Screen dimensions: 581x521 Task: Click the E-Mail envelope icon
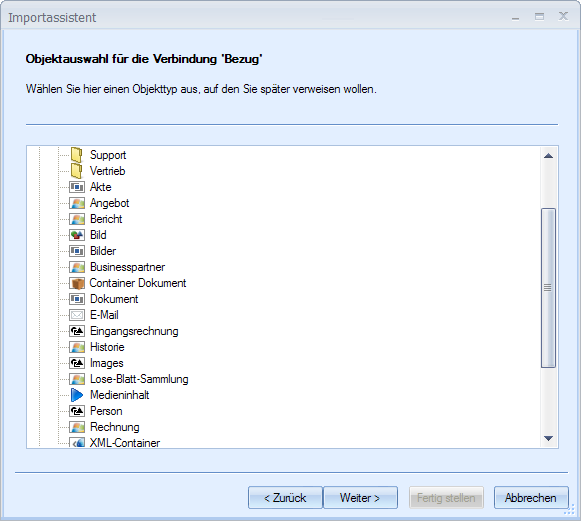(x=77, y=315)
